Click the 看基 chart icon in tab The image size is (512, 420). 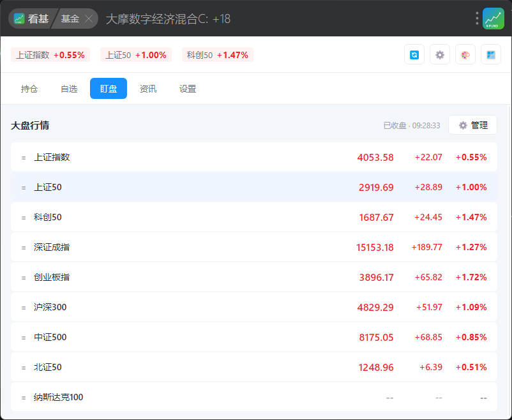tap(19, 19)
